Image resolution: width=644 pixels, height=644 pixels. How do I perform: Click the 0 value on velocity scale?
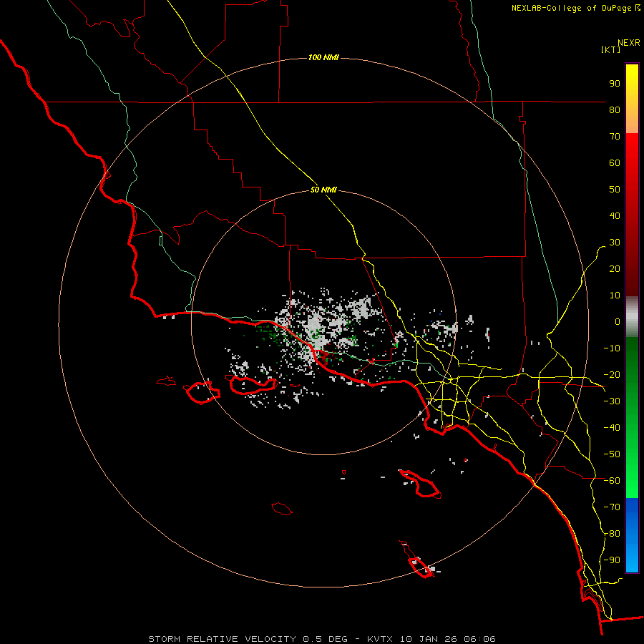618,321
